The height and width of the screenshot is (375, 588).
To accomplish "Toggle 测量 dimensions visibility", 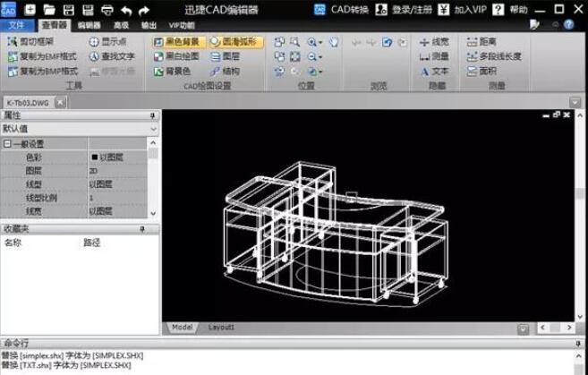I will pos(434,56).
